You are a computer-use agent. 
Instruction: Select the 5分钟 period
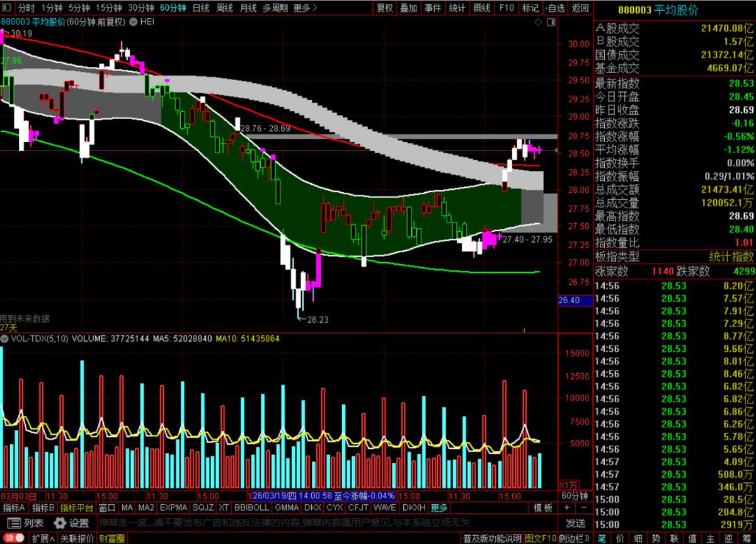pyautogui.click(x=79, y=8)
